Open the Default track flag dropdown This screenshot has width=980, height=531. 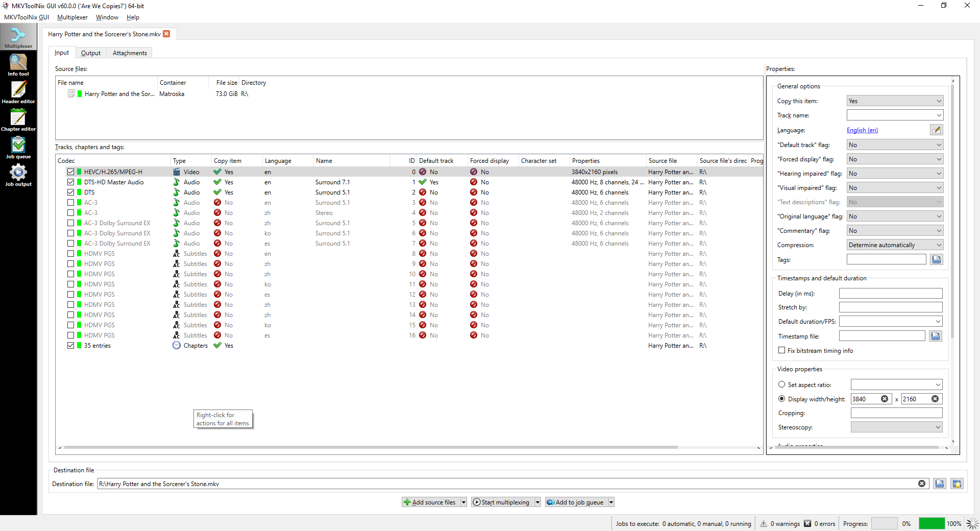[x=895, y=145]
